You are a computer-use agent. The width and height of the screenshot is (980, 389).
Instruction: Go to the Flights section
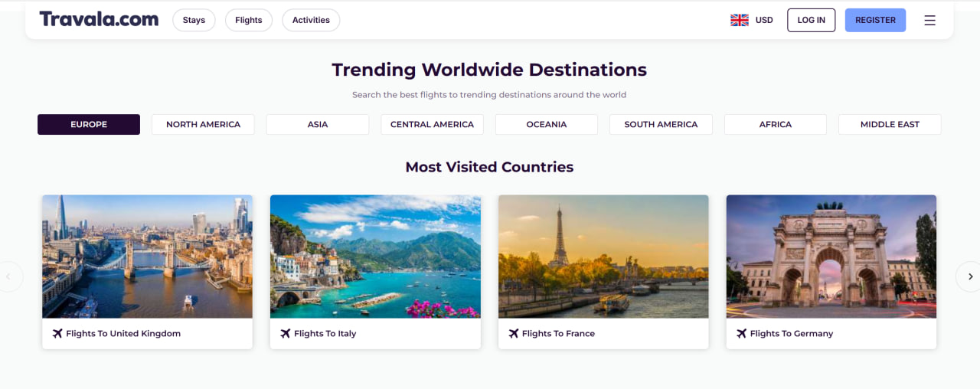[x=248, y=20]
